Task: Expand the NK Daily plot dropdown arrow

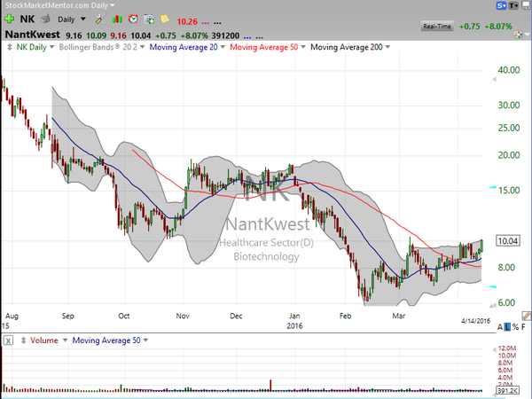Action: 51,47
